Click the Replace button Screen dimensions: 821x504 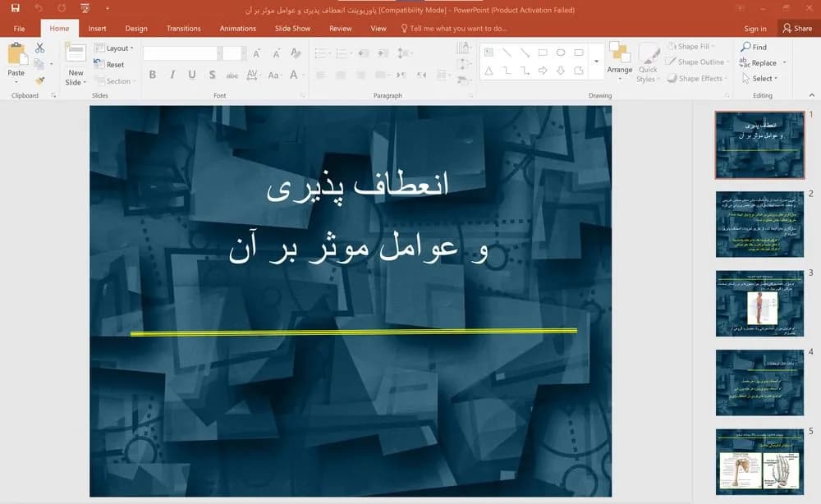(x=758, y=63)
